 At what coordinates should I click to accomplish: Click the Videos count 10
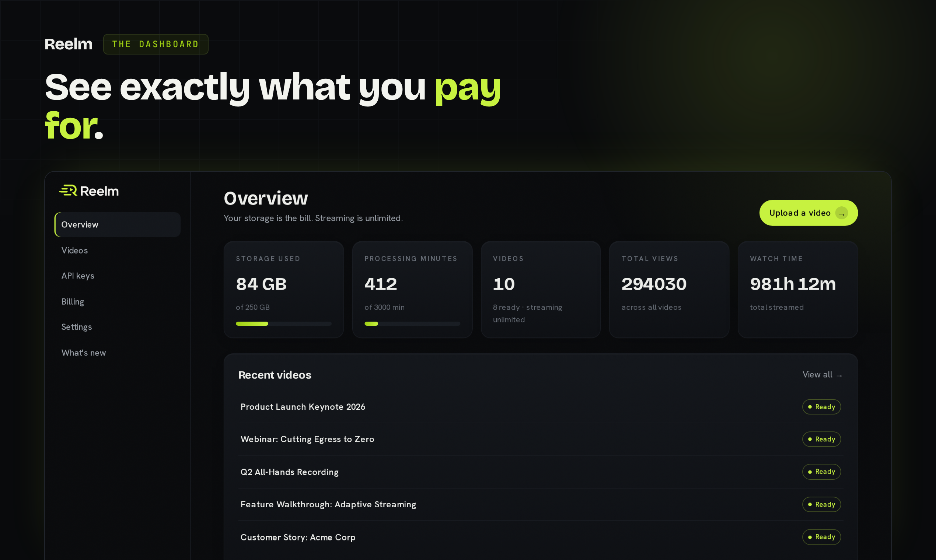click(x=503, y=284)
